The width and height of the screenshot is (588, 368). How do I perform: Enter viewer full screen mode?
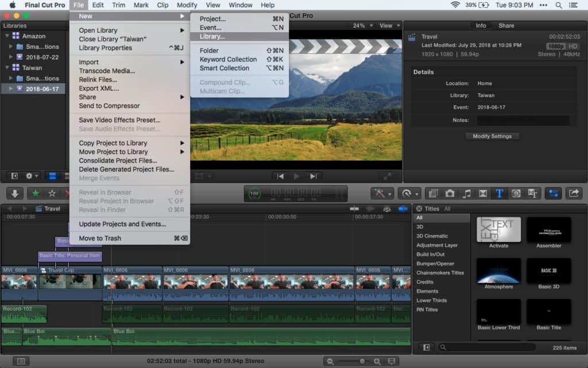tap(388, 176)
